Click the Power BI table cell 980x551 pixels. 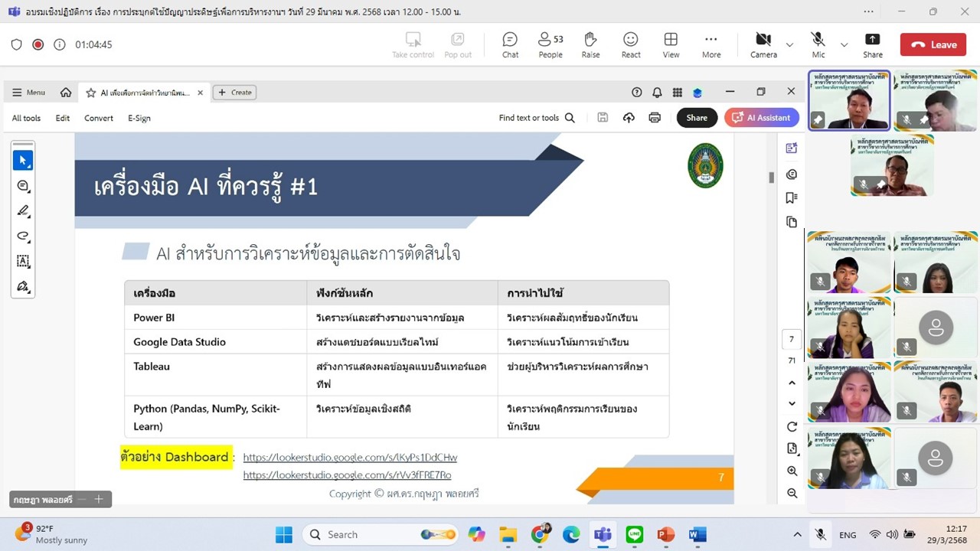click(x=216, y=318)
